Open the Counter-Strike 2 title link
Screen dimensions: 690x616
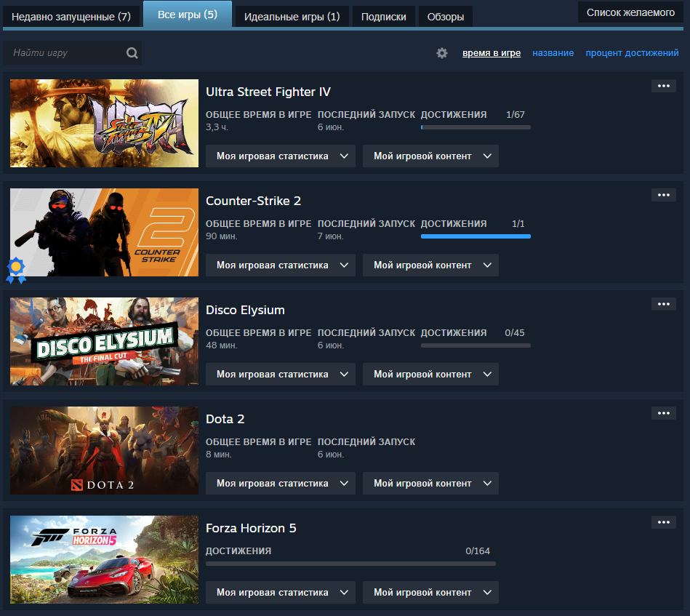(x=254, y=201)
